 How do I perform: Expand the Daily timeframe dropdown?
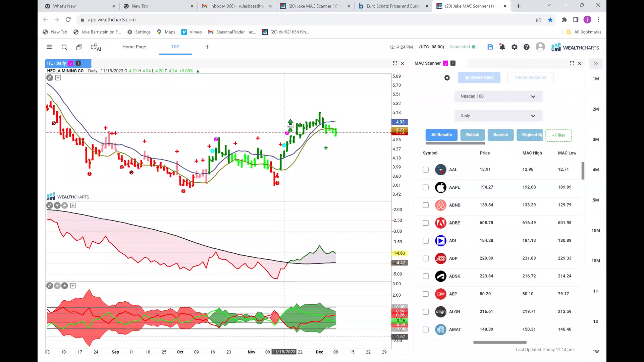(x=498, y=116)
